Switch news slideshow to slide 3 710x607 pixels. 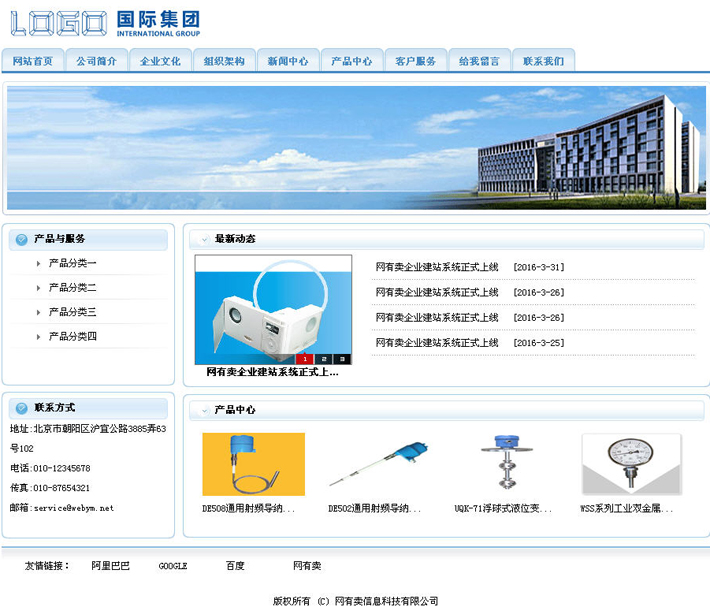342,358
